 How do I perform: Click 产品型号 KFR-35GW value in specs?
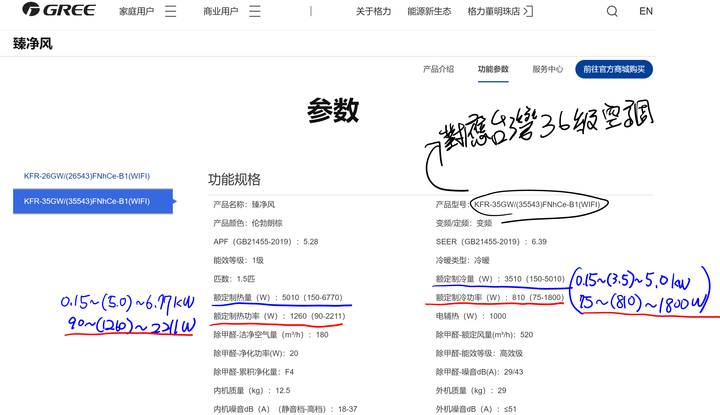tap(537, 204)
